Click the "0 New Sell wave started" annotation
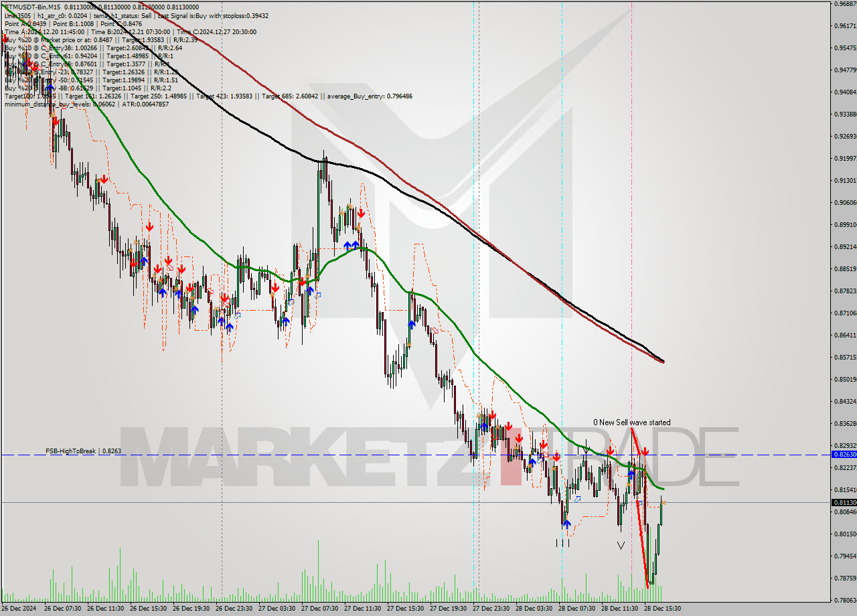857x616 pixels. coord(632,422)
